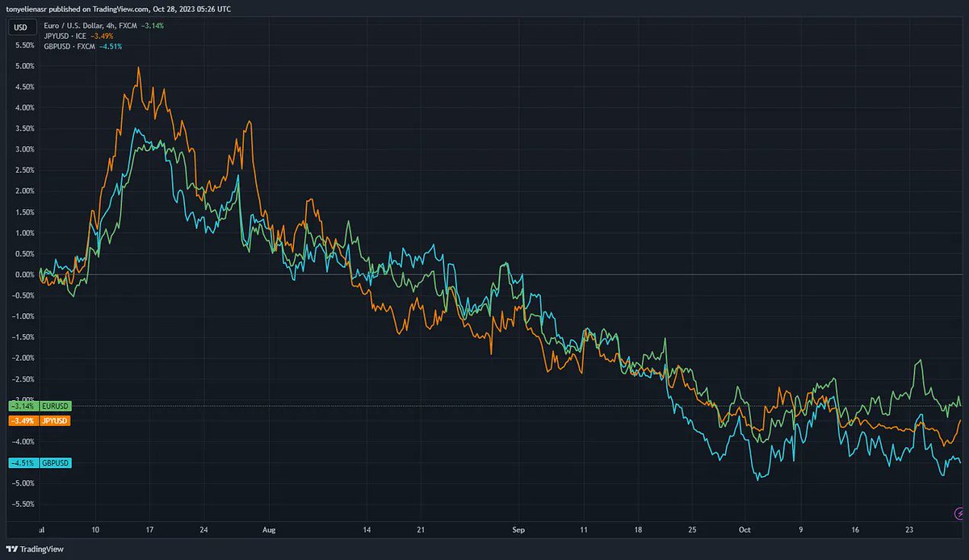Image resolution: width=969 pixels, height=560 pixels.
Task: Click the USD currency button
Action: click(x=21, y=27)
